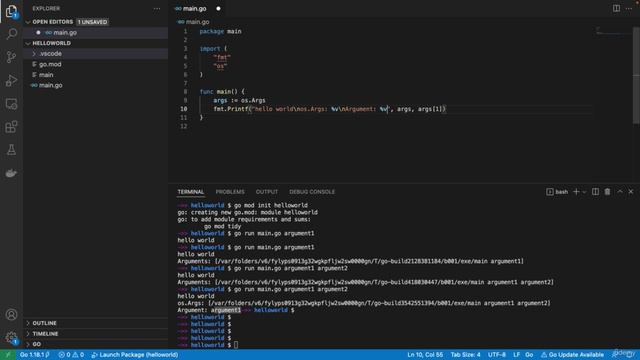This screenshot has height=360, width=640.
Task: Expand the .vscode folder
Action: point(50,53)
